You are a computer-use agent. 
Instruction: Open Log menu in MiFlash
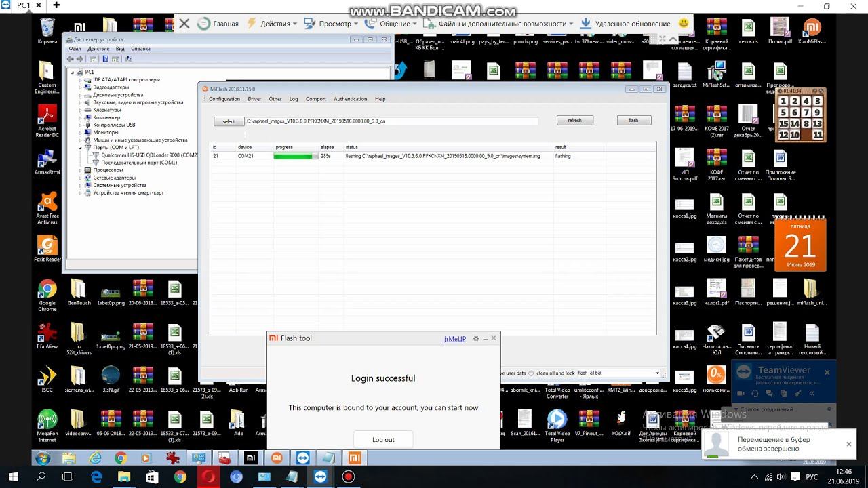pyautogui.click(x=294, y=99)
